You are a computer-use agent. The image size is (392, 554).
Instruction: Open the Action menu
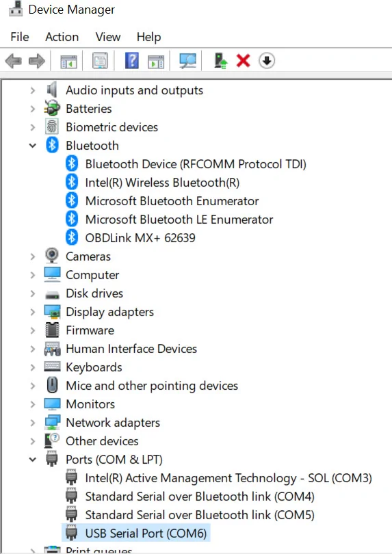click(x=62, y=37)
